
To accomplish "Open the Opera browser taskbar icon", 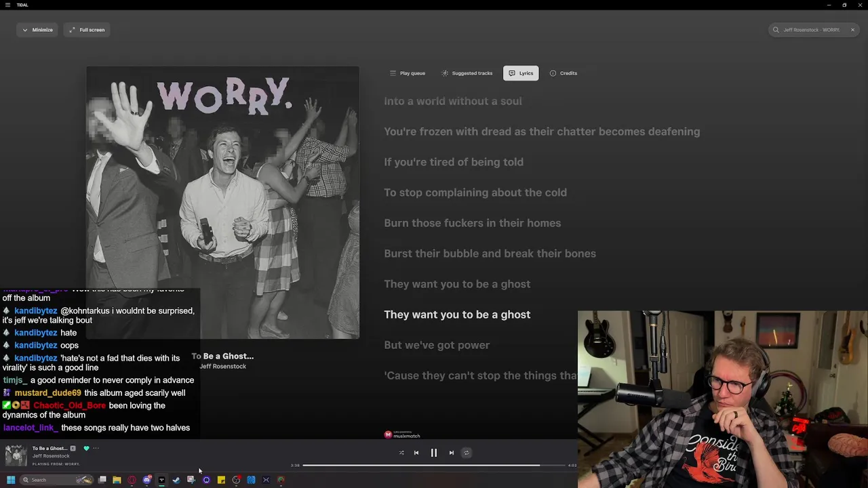I will point(132,480).
